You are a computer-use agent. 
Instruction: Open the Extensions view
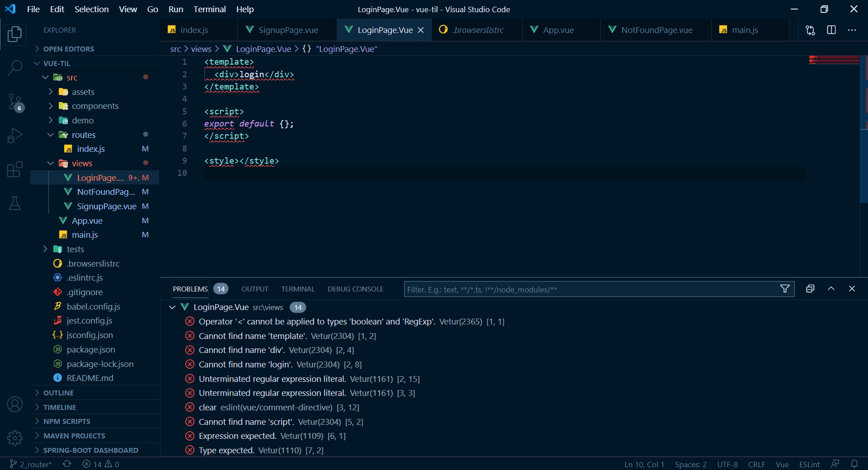click(x=15, y=169)
